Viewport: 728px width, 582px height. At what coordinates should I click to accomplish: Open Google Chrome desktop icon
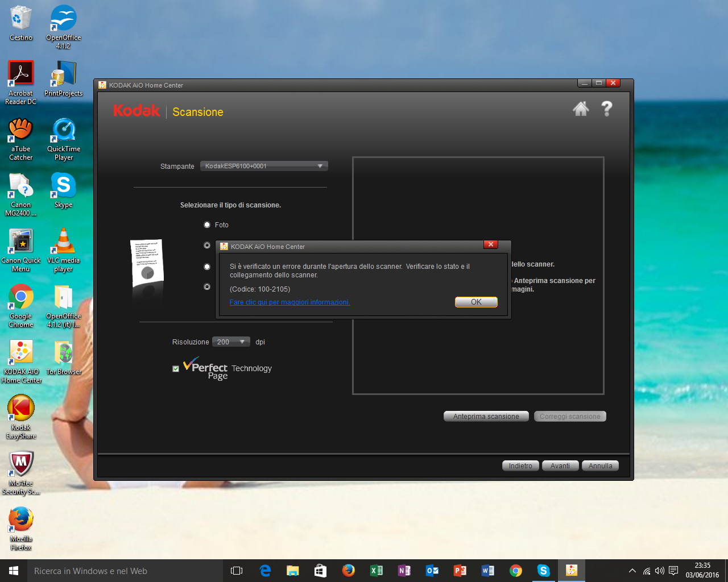(21, 305)
